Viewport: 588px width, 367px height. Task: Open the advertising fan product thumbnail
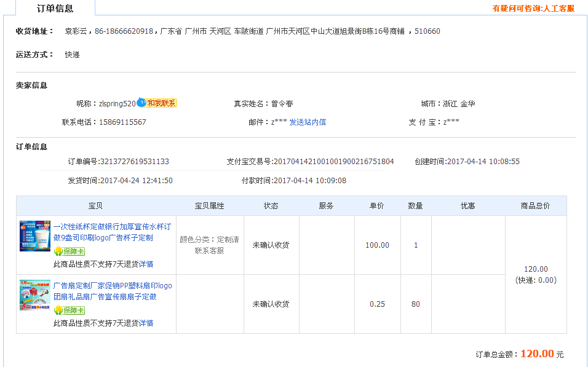tap(35, 295)
